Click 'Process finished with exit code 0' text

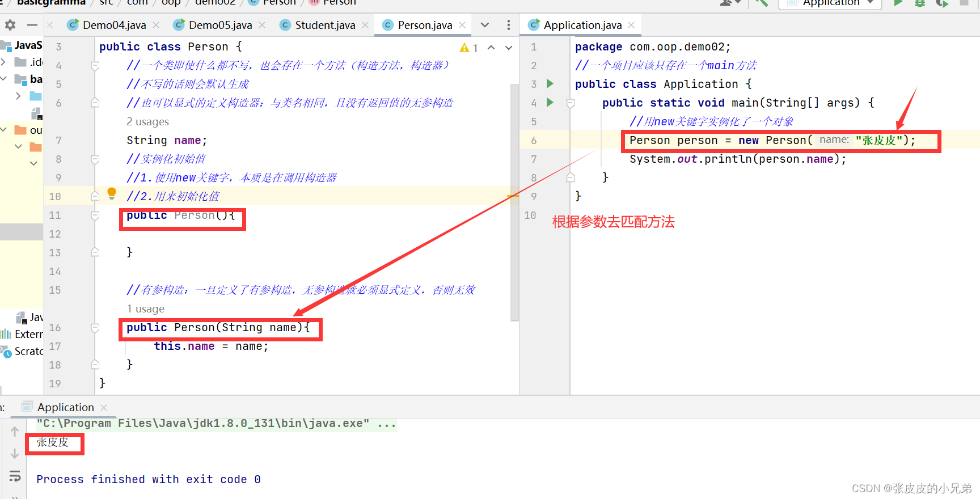pos(149,480)
